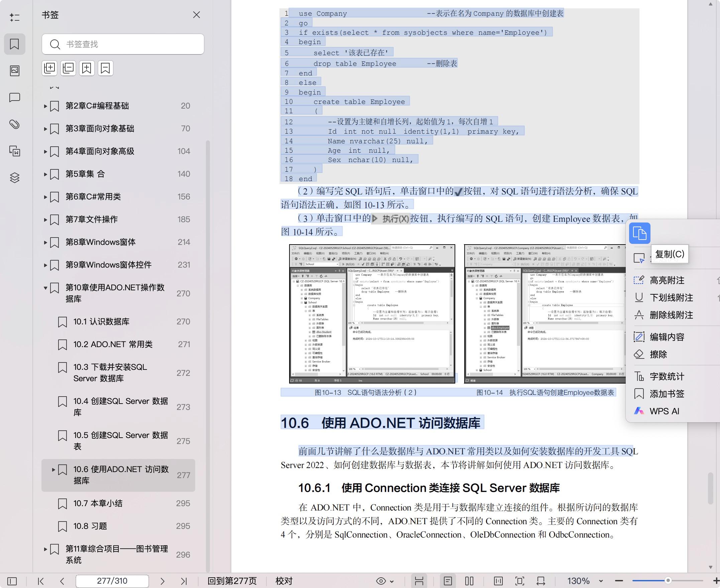Click the bookmark search field
720x588 pixels.
123,44
